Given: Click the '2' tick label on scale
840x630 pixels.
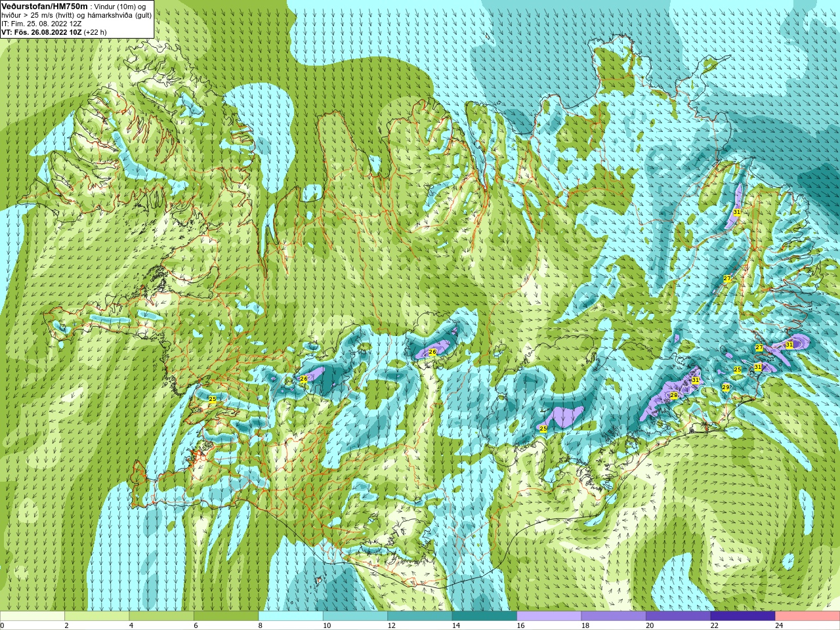Looking at the screenshot, I should pos(66,625).
